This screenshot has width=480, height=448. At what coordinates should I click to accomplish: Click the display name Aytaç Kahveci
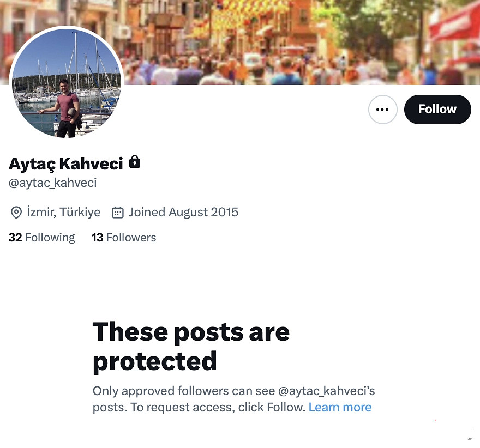point(66,163)
